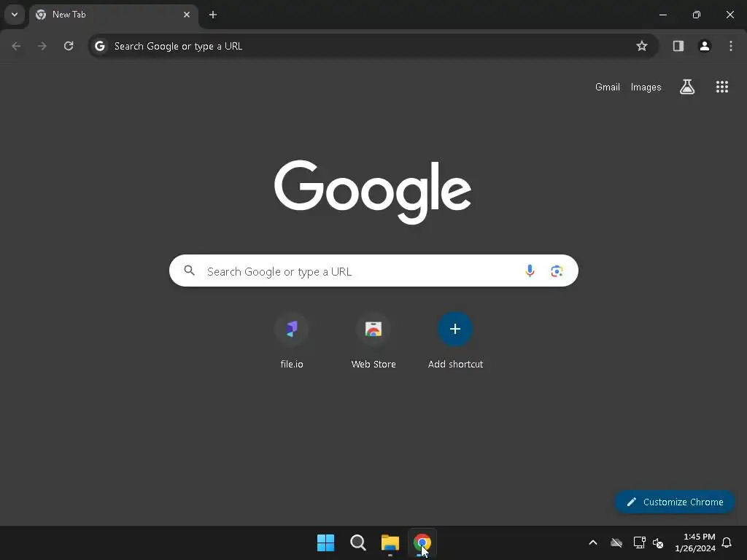Viewport: 747px width, 560px height.
Task: Focus the Google search box
Action: (373, 271)
